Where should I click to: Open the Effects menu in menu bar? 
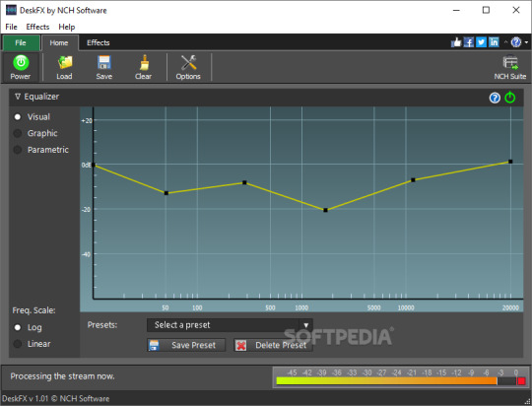(x=37, y=27)
